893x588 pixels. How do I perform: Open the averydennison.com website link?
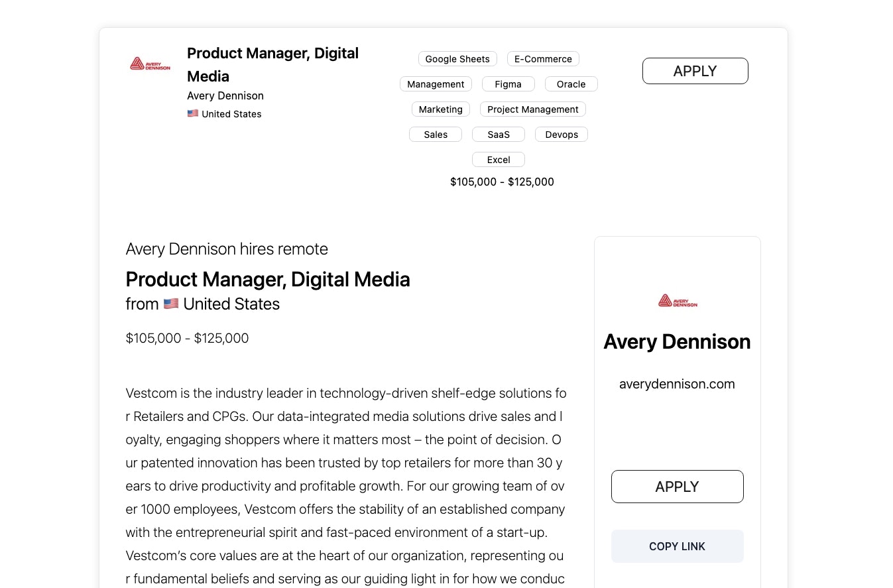coord(677,384)
